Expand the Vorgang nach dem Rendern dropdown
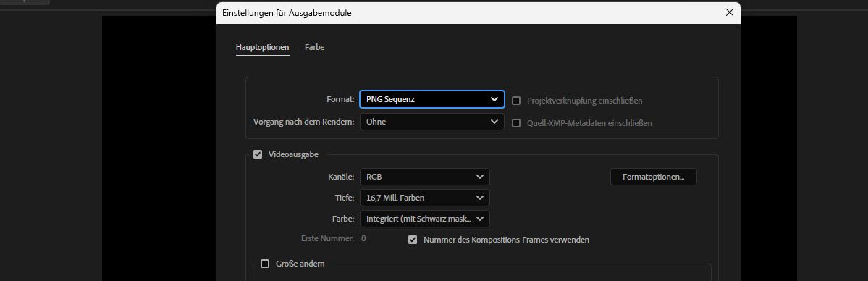Viewport: 868px width, 281px height. (431, 122)
